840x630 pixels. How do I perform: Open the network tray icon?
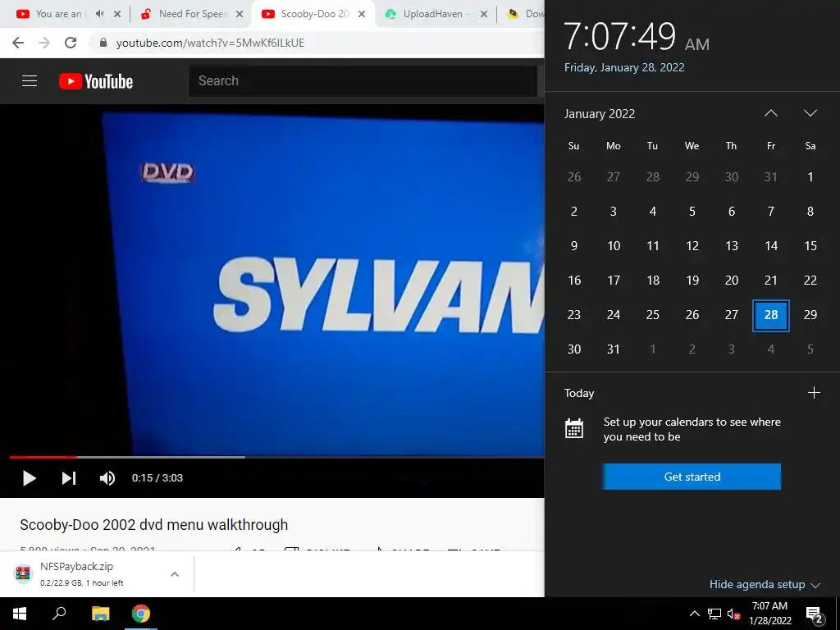(x=714, y=614)
